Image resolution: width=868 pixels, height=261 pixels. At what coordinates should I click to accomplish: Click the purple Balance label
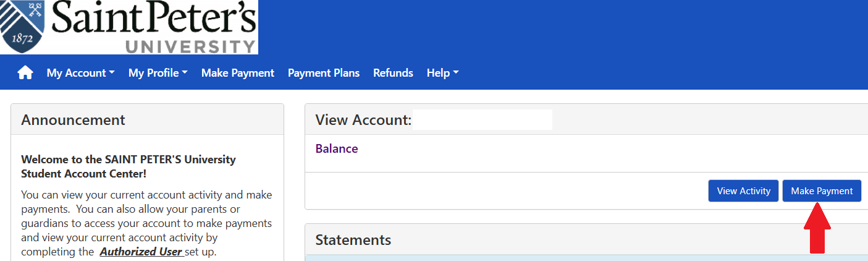(x=336, y=148)
